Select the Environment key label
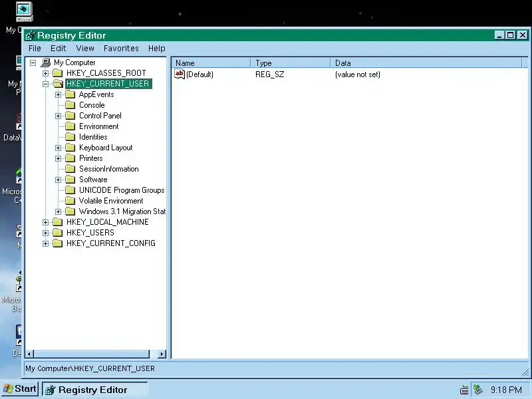This screenshot has height=399, width=532. point(98,126)
